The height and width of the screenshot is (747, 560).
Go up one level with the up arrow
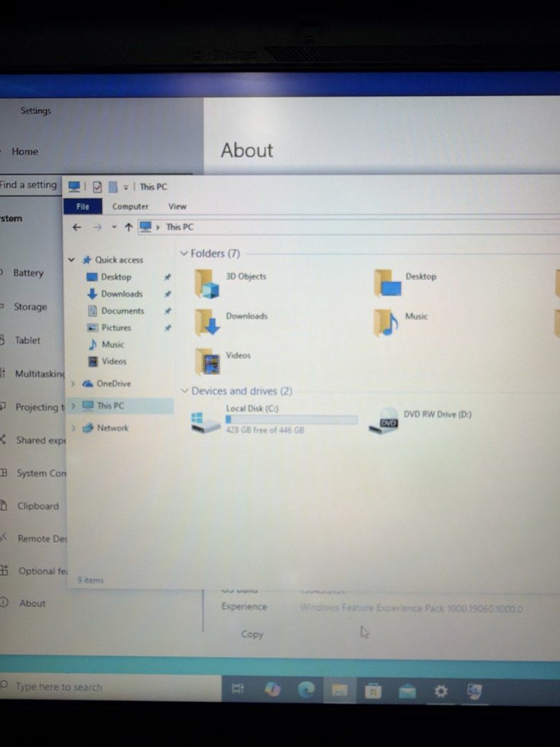(128, 228)
